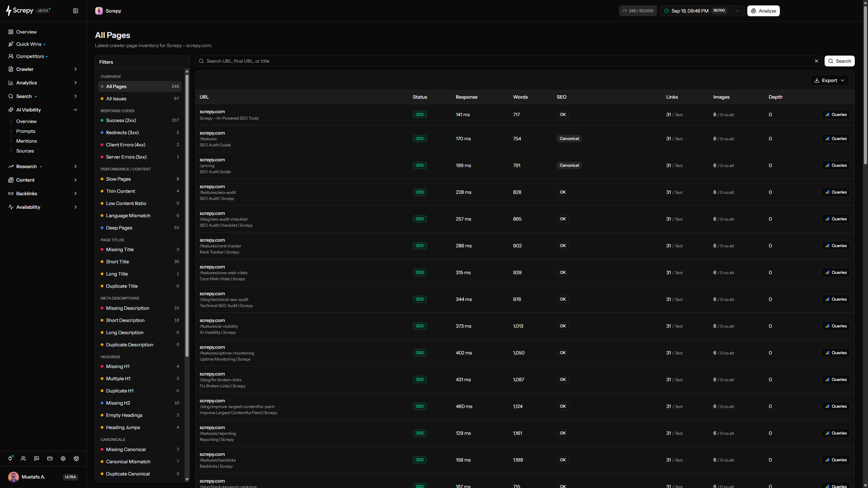Click the Screpy logo in sidebar
The image size is (868, 488).
19,11
